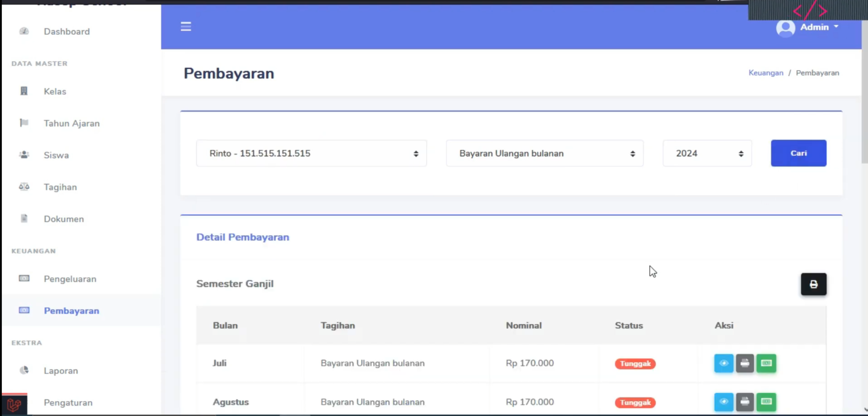Click the Dashboard speedometer icon

point(24,31)
